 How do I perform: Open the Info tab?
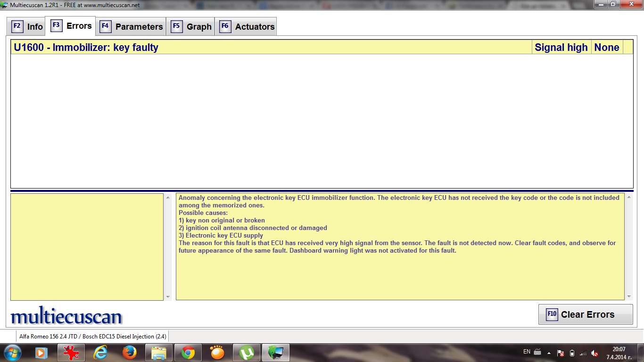(x=28, y=26)
